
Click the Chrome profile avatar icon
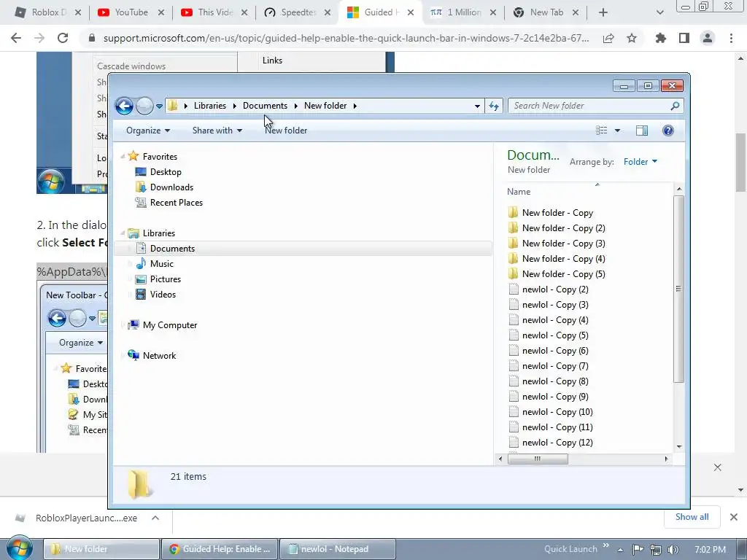pos(708,38)
